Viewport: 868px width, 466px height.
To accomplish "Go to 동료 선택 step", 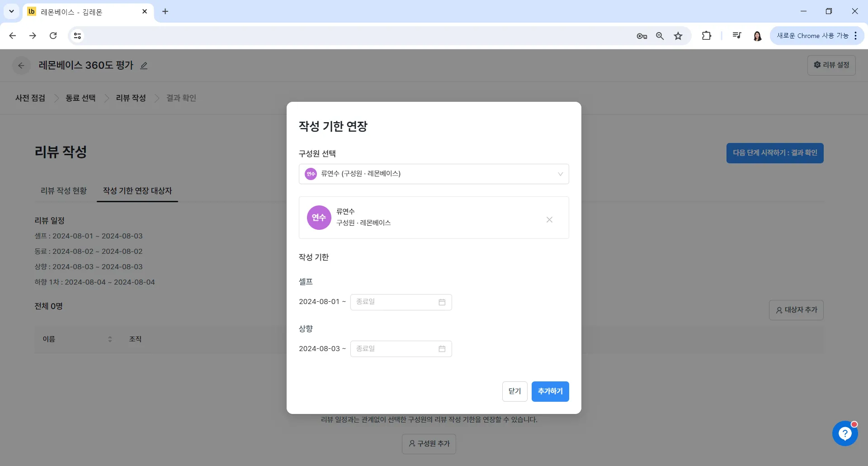I will [80, 98].
